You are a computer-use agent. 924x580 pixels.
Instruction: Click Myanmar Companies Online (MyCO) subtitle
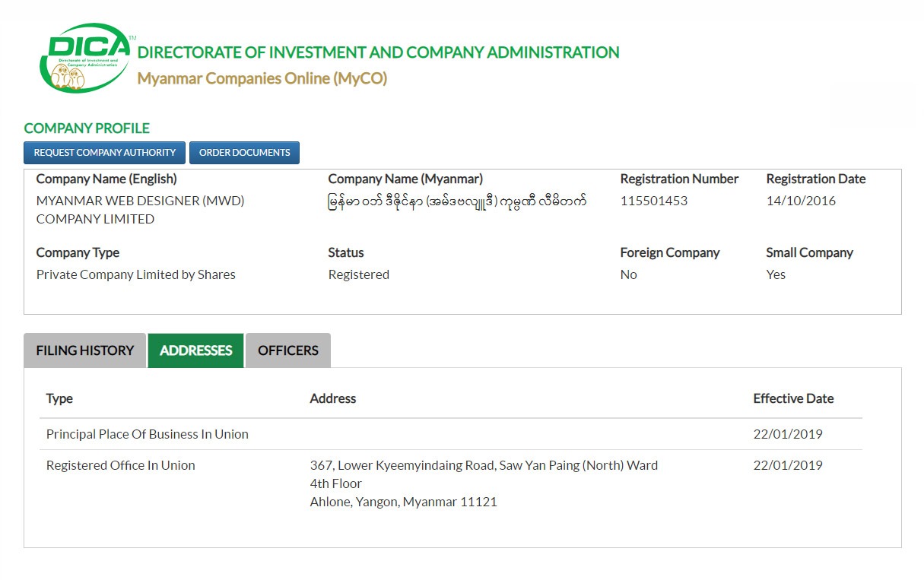coord(262,78)
